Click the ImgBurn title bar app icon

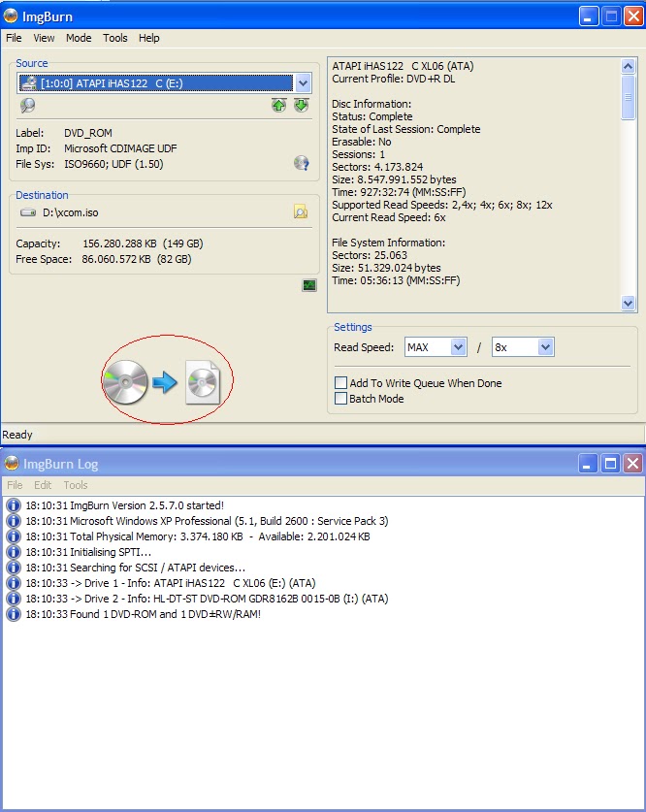coord(11,16)
